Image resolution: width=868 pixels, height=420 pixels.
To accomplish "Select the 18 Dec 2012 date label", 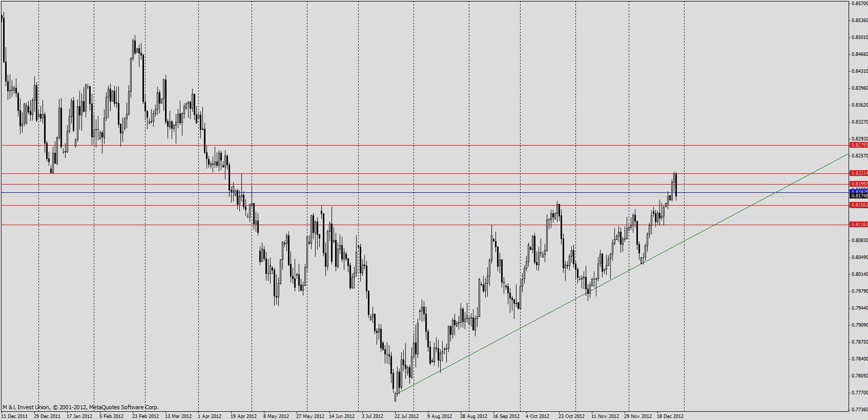I will tap(670, 416).
